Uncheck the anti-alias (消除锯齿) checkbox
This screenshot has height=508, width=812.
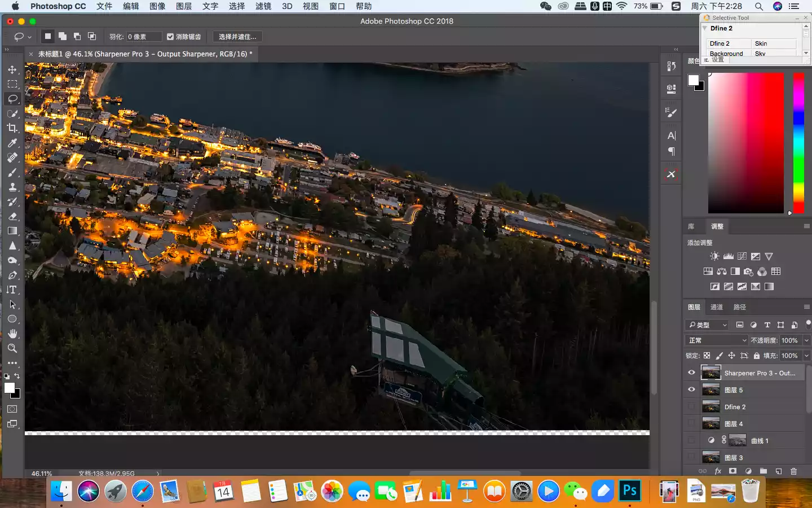click(170, 37)
